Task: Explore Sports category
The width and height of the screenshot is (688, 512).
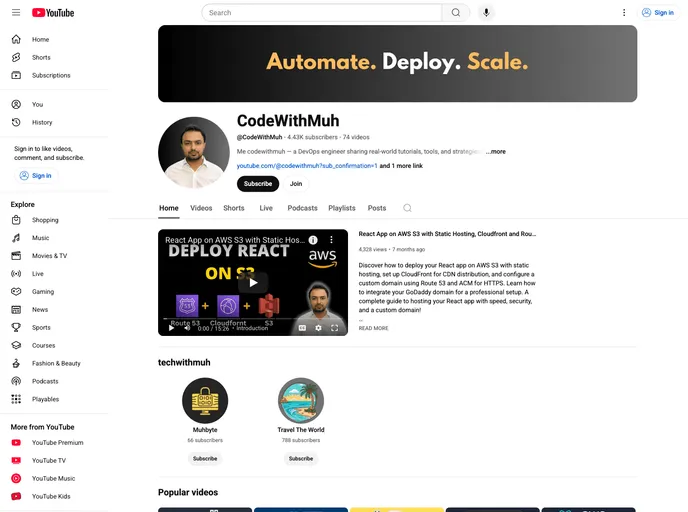Action: pyautogui.click(x=54, y=328)
